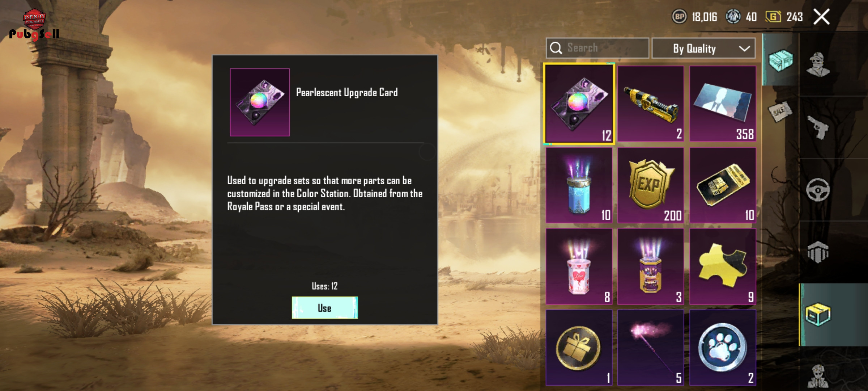Select the Pearlescent Upgrade Card item
The width and height of the screenshot is (868, 391).
coord(579,104)
